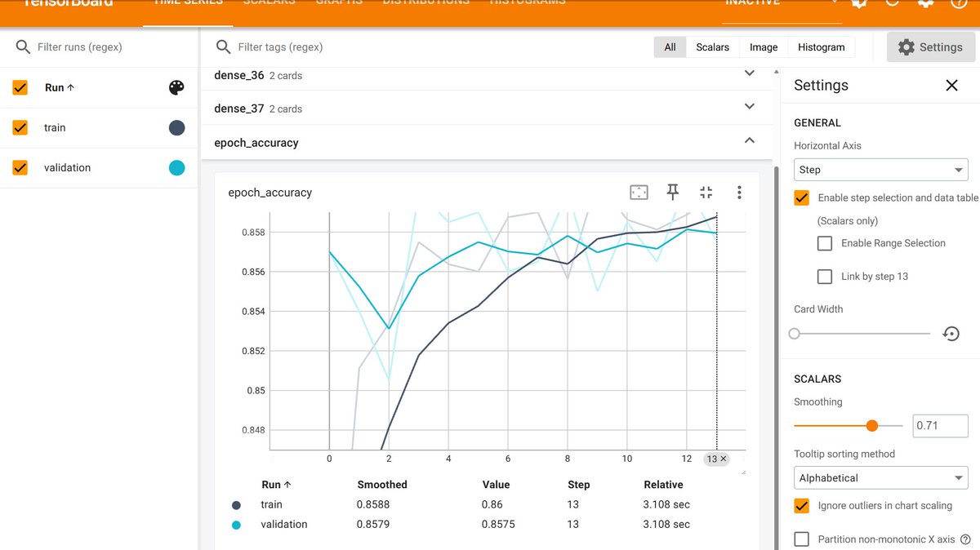
Task: Click the validation row's smoothed value 0.8579
Action: click(372, 525)
